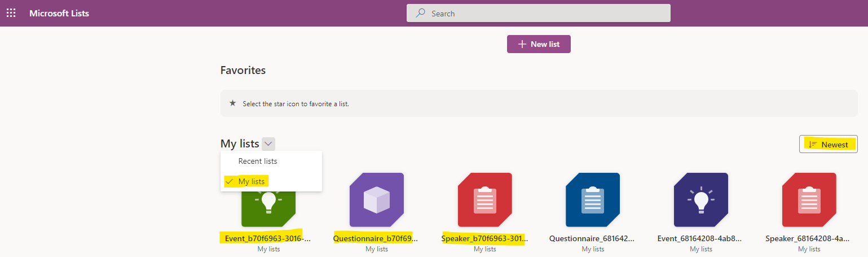Click the Favorites heading
This screenshot has width=868, height=257.
click(243, 71)
